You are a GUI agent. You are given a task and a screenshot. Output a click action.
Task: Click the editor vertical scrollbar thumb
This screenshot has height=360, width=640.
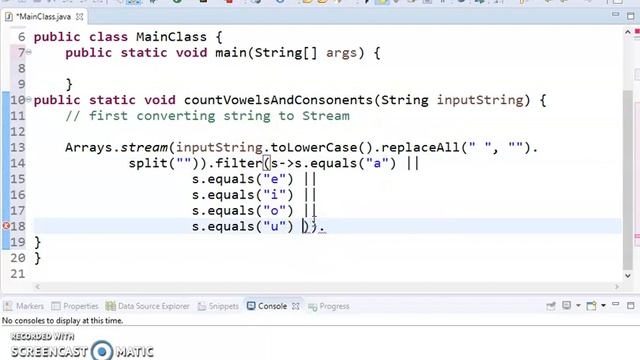[x=628, y=180]
